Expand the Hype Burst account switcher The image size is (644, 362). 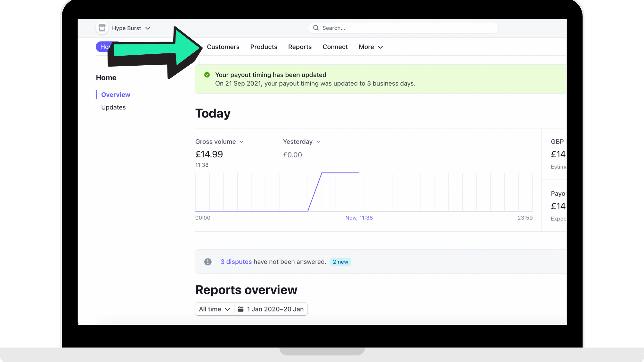click(148, 28)
